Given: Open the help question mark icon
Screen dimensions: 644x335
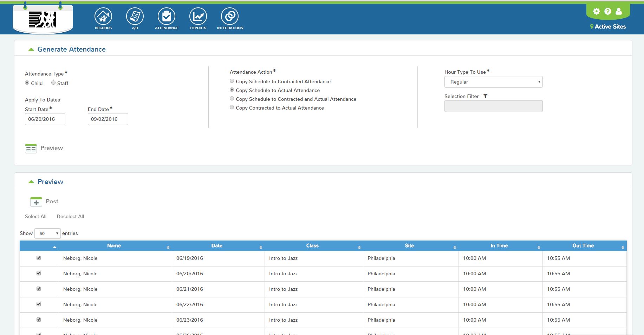Looking at the screenshot, I should [608, 11].
